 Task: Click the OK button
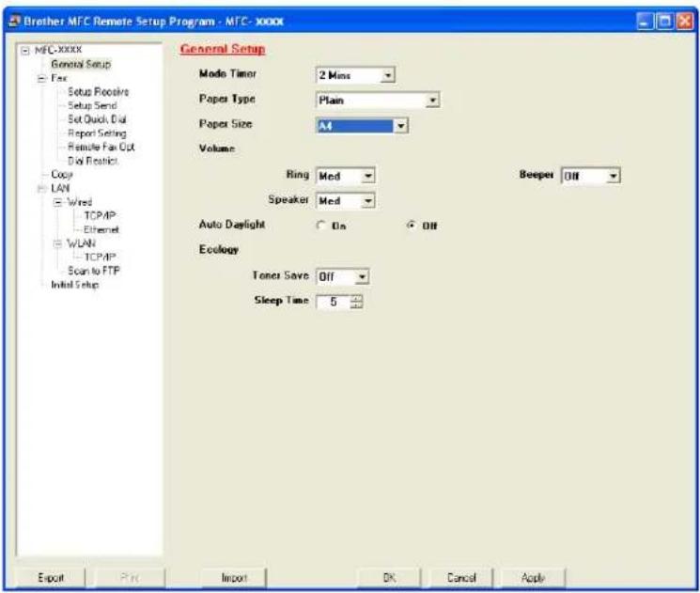(x=389, y=578)
